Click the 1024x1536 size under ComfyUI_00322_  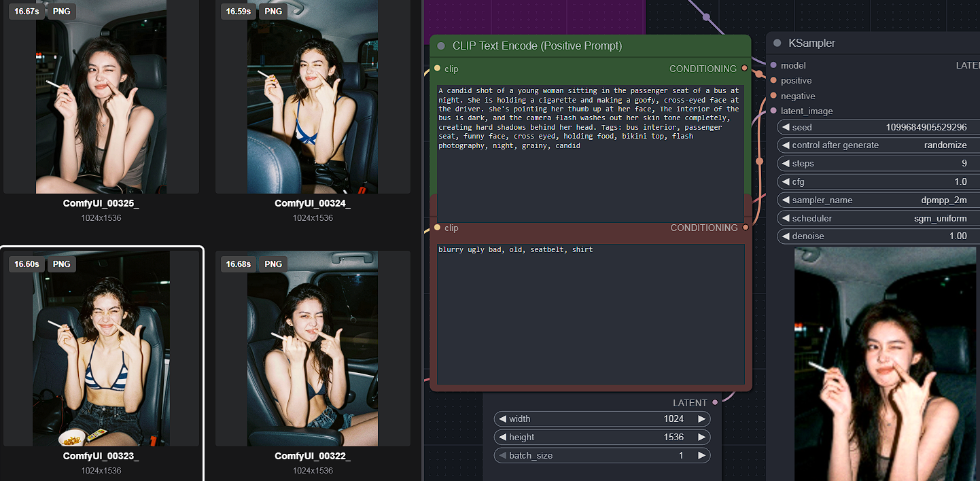[x=313, y=471]
